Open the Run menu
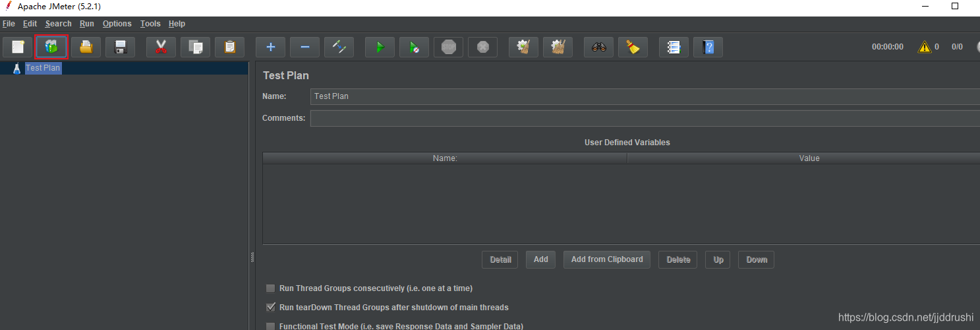 point(87,24)
